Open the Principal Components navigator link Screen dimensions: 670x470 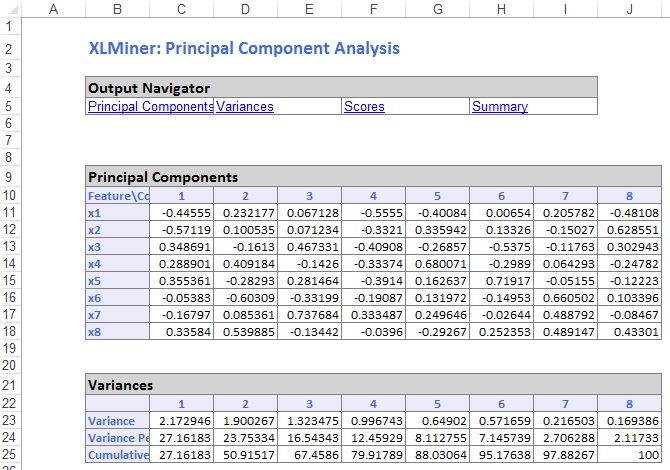point(150,107)
